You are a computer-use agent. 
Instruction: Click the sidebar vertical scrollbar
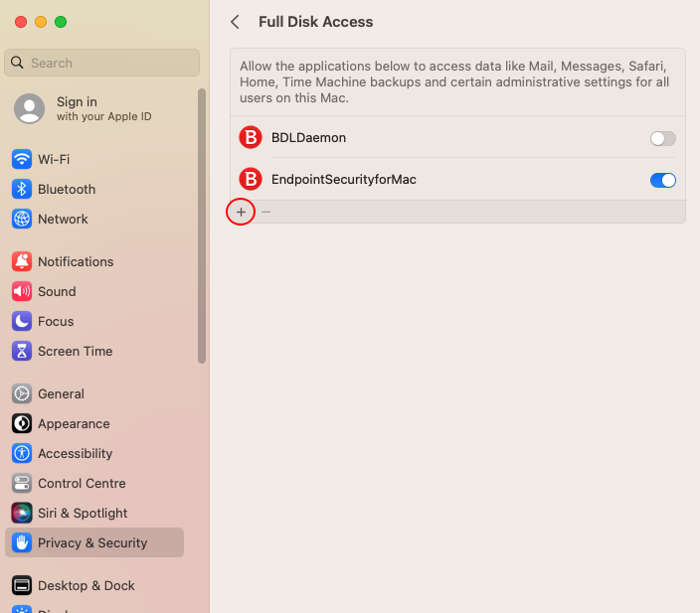pos(202,226)
